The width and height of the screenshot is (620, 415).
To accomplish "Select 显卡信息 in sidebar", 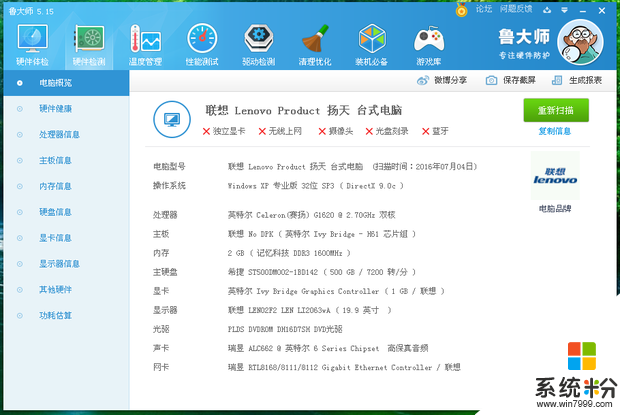I will click(66, 238).
